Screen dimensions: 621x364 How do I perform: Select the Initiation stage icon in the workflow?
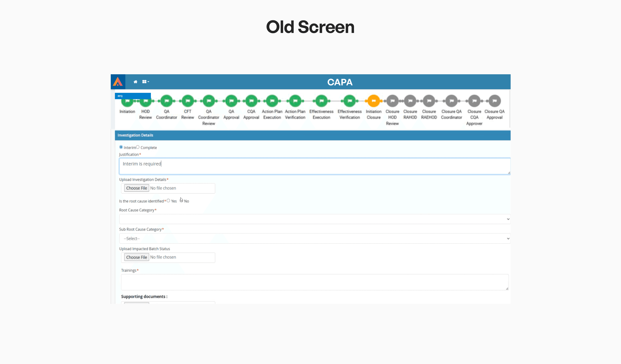coord(127,101)
